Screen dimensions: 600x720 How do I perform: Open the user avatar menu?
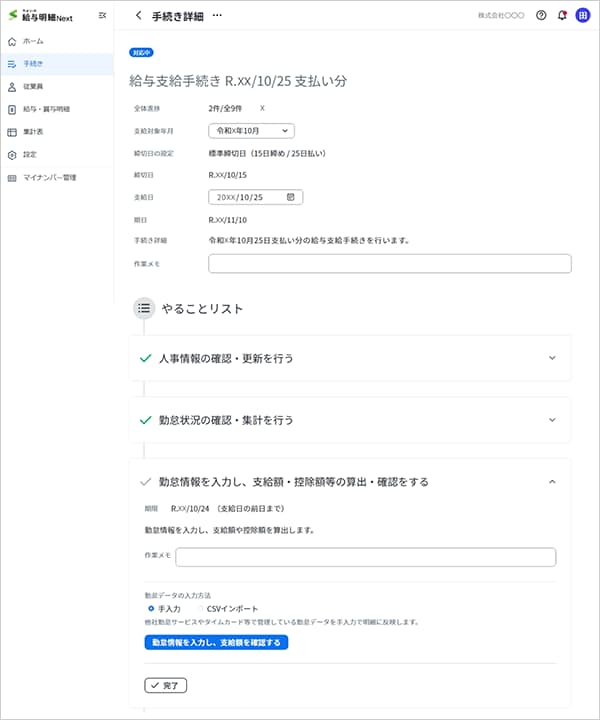[583, 15]
